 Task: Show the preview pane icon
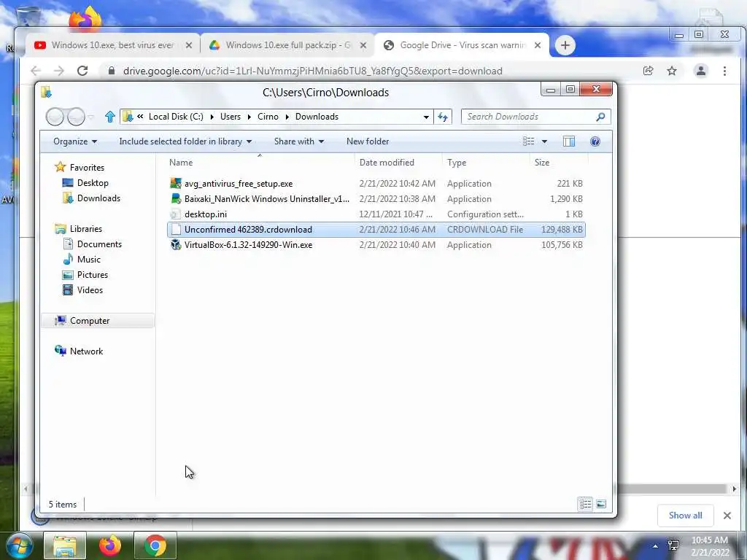[x=569, y=141]
